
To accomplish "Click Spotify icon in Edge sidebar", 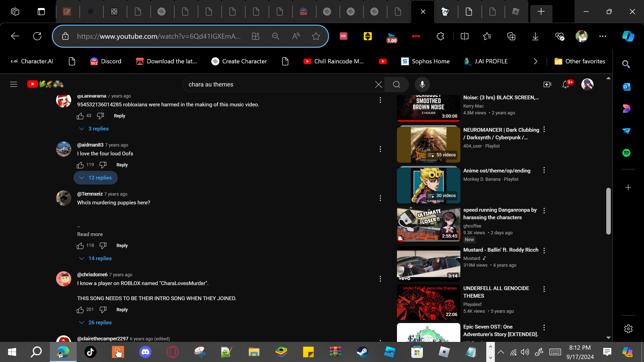I will coord(626,153).
